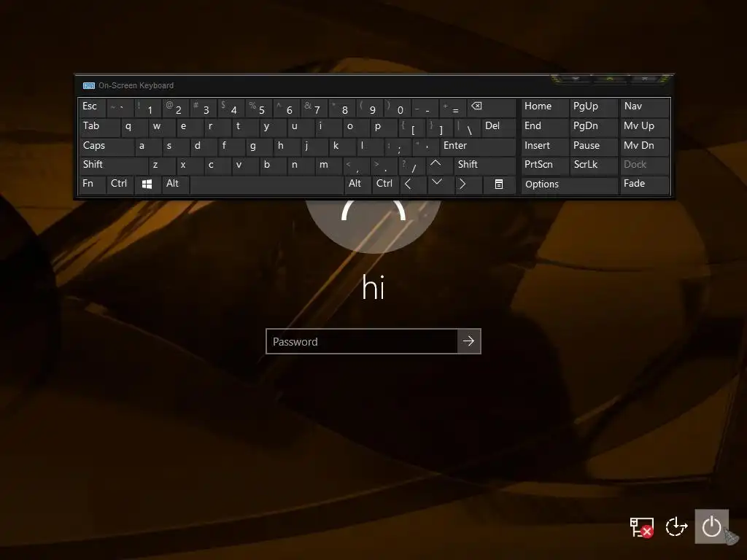
Task: Toggle the ScrLk key
Action: (x=593, y=165)
